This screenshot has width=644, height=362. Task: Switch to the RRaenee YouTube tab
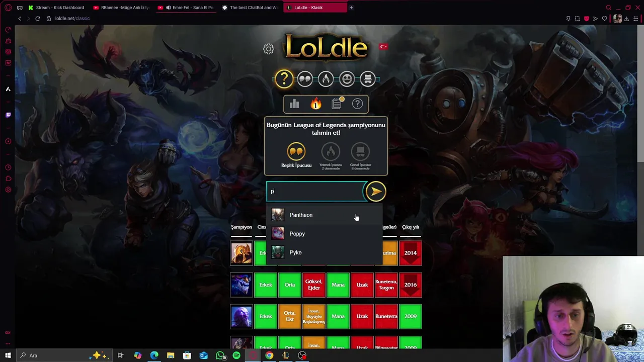tap(121, 8)
